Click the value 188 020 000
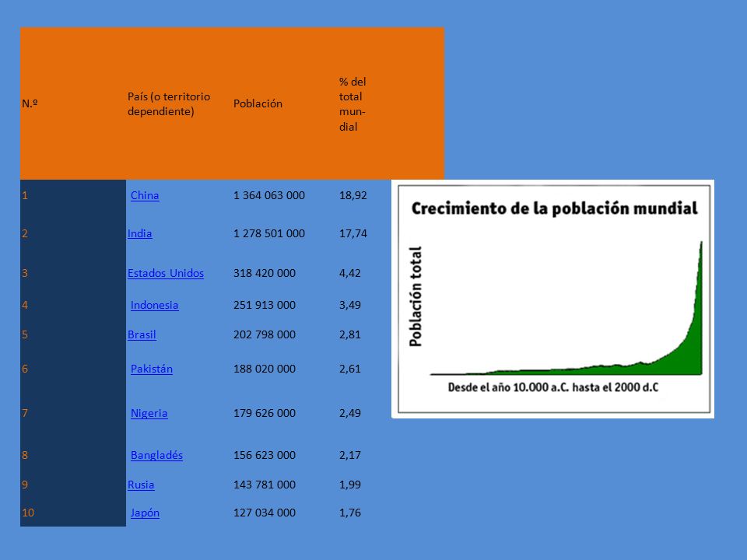Screen dimensions: 747x560 [x=265, y=369]
